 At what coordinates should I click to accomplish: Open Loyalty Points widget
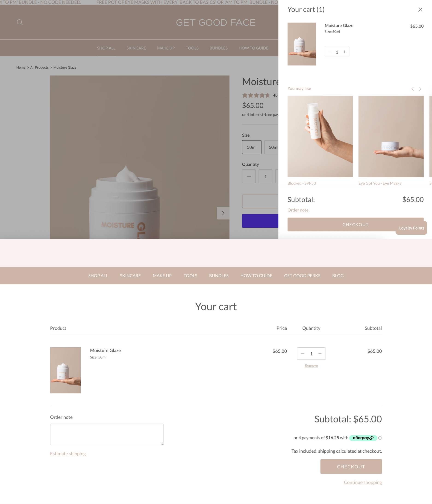click(411, 228)
